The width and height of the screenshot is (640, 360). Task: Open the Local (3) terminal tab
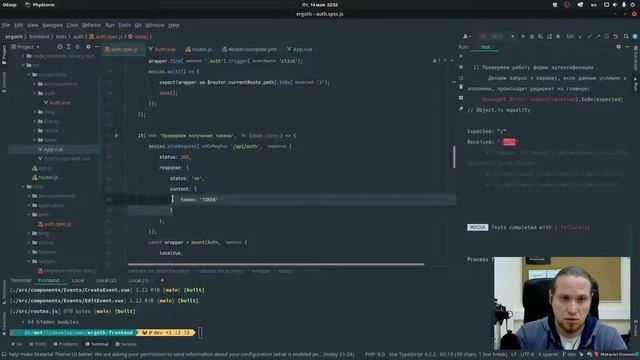139,280
